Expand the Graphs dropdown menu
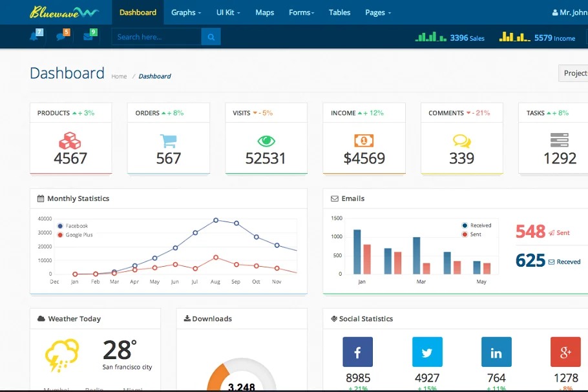The height and width of the screenshot is (392, 588). click(186, 12)
